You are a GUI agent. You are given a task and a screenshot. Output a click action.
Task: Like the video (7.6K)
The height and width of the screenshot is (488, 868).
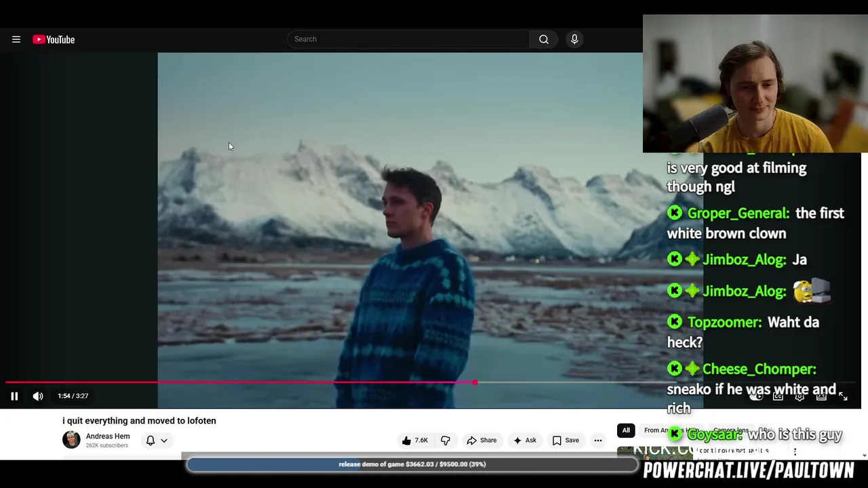414,441
